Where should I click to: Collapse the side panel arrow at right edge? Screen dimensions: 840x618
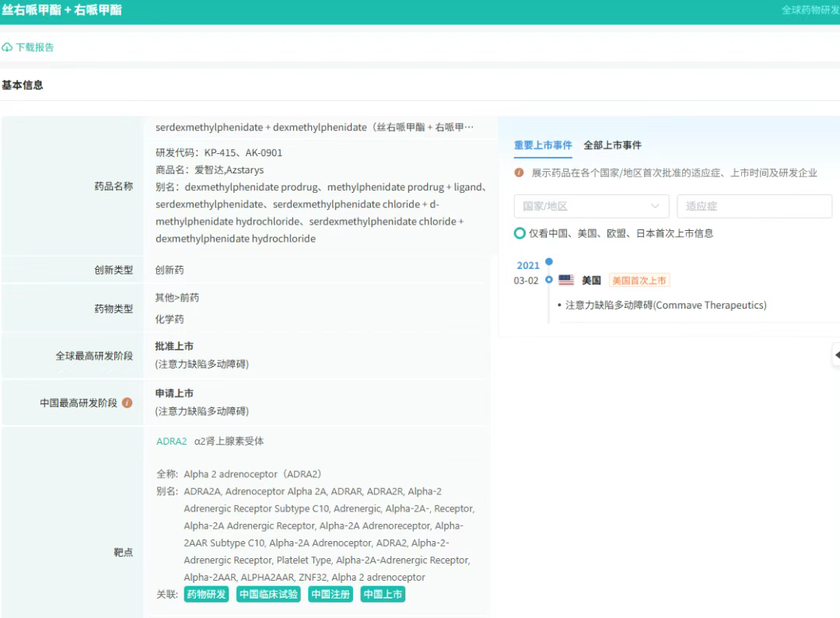pos(836,354)
